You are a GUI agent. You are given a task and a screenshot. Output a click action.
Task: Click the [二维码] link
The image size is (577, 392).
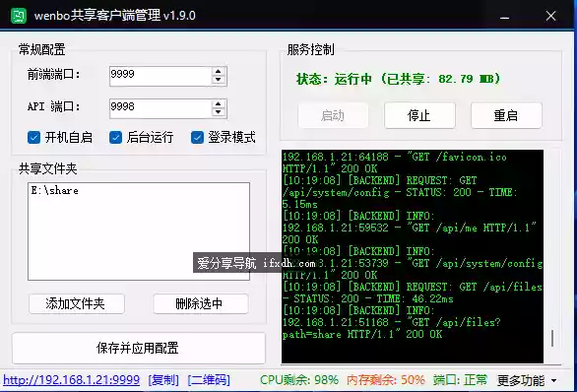(x=209, y=379)
